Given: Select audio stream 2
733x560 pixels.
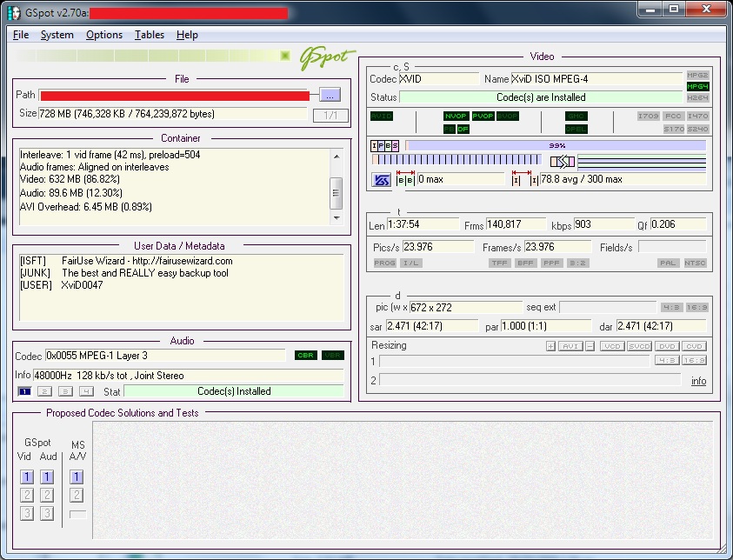Looking at the screenshot, I should tap(45, 391).
